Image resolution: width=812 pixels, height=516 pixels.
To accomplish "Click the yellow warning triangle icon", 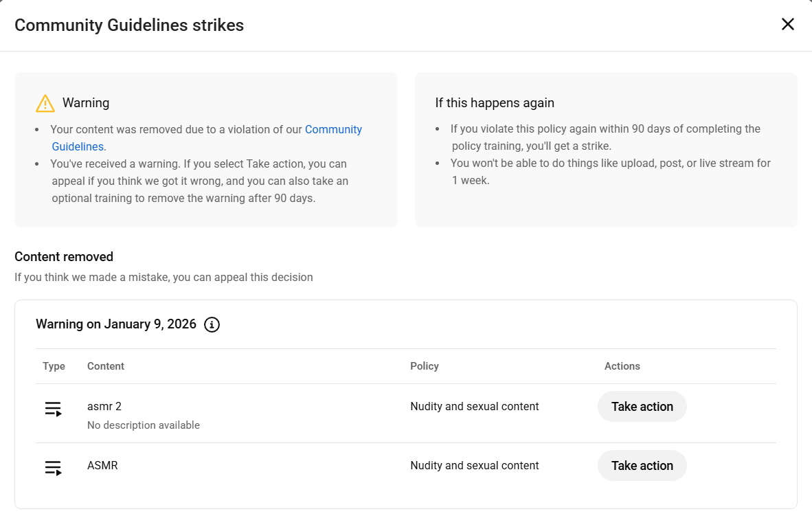I will [x=45, y=103].
